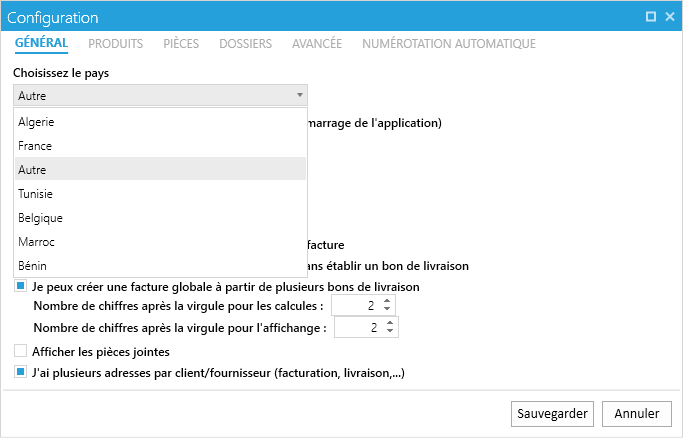Screen dimensions: 683x438
Task: Enable 'Afficher les pièces jointes' checkbox
Action: [x=21, y=351]
